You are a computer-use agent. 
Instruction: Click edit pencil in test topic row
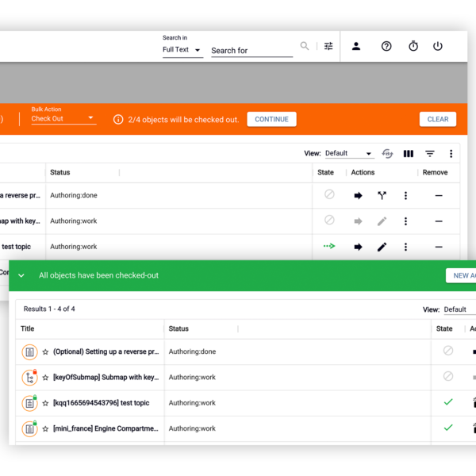click(x=382, y=247)
